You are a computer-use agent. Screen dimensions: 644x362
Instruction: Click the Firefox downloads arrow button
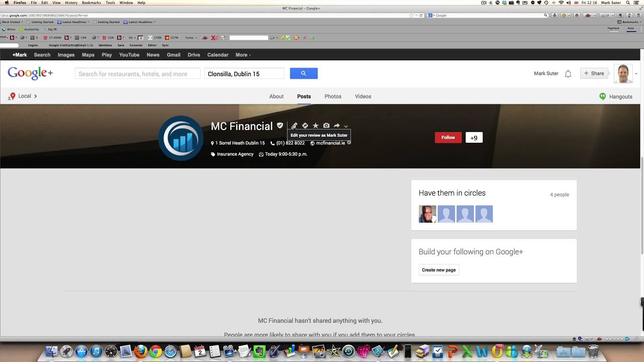[554, 15]
